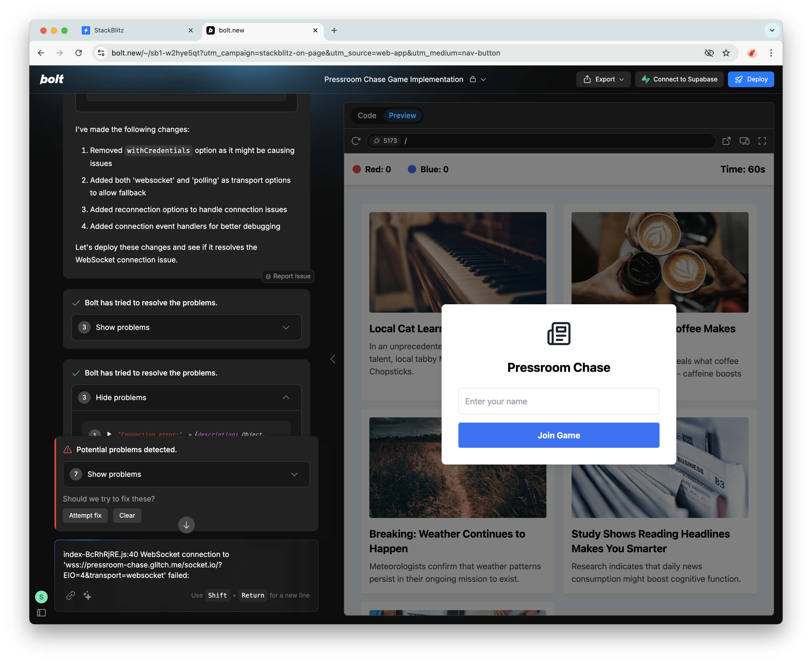Image resolution: width=812 pixels, height=663 pixels.
Task: Click the Attempt fix button
Action: pyautogui.click(x=85, y=515)
